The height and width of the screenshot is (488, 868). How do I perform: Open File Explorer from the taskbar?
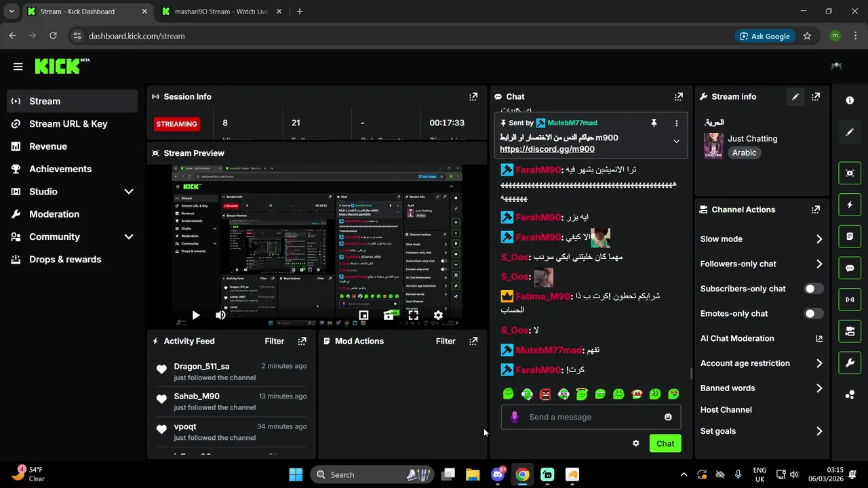pyautogui.click(x=473, y=474)
